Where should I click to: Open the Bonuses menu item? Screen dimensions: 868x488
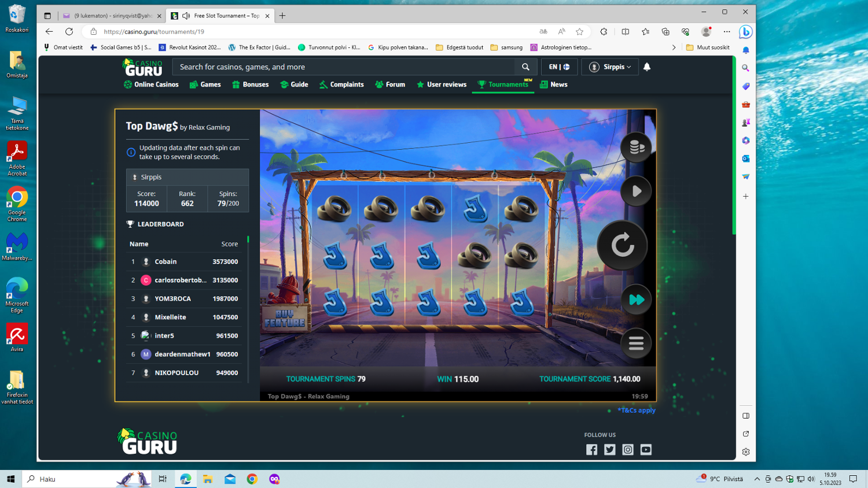pos(251,84)
